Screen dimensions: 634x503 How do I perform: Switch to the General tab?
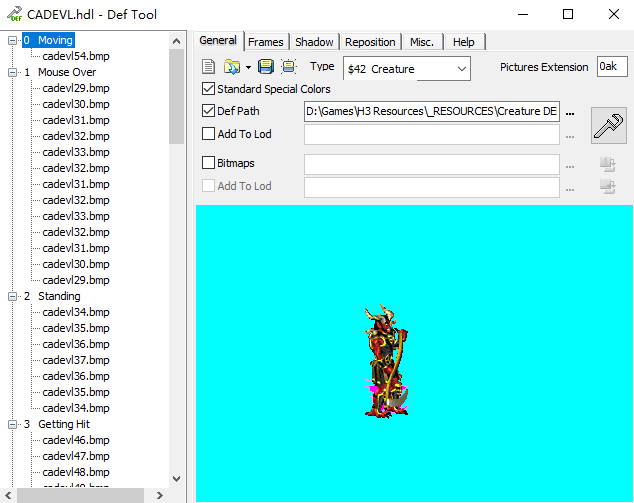(x=218, y=40)
